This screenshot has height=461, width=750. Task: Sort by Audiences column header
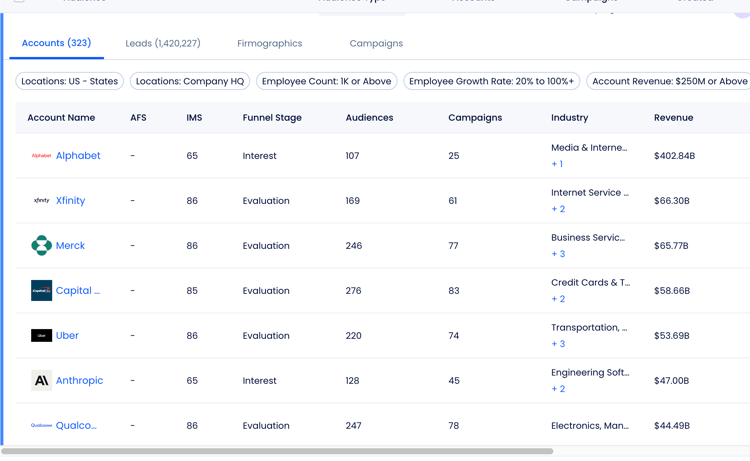(369, 118)
